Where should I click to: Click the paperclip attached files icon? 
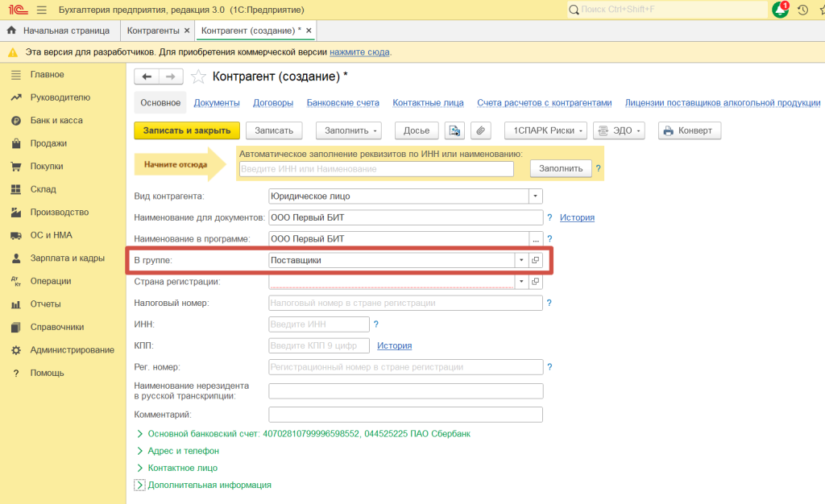tap(480, 130)
